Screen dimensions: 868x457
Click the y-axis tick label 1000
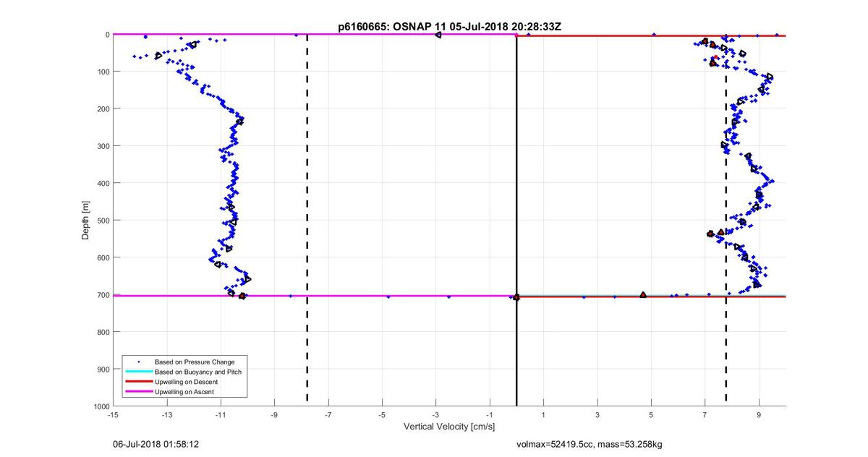pos(101,406)
